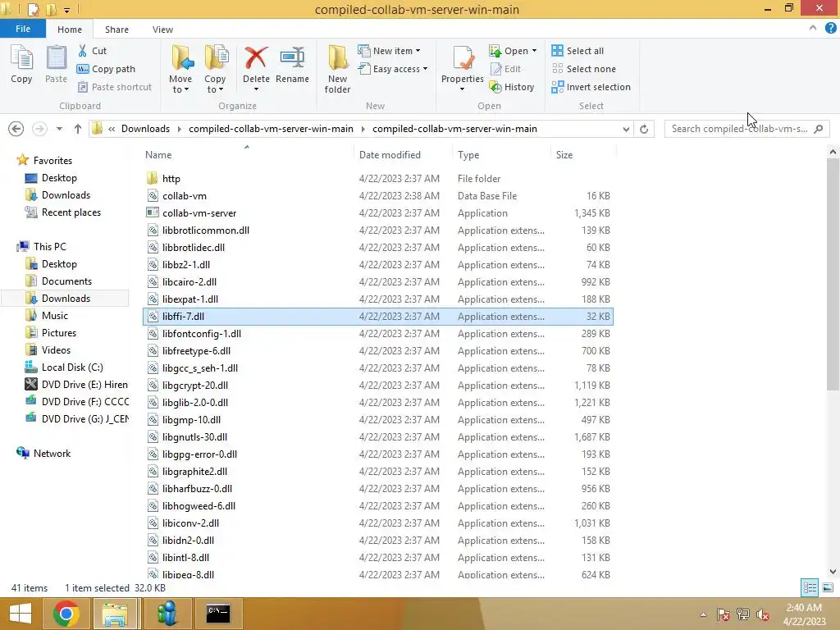Screen dimensions: 840x630
Task: Click the vertical scrollbar thumb
Action: (x=833, y=274)
